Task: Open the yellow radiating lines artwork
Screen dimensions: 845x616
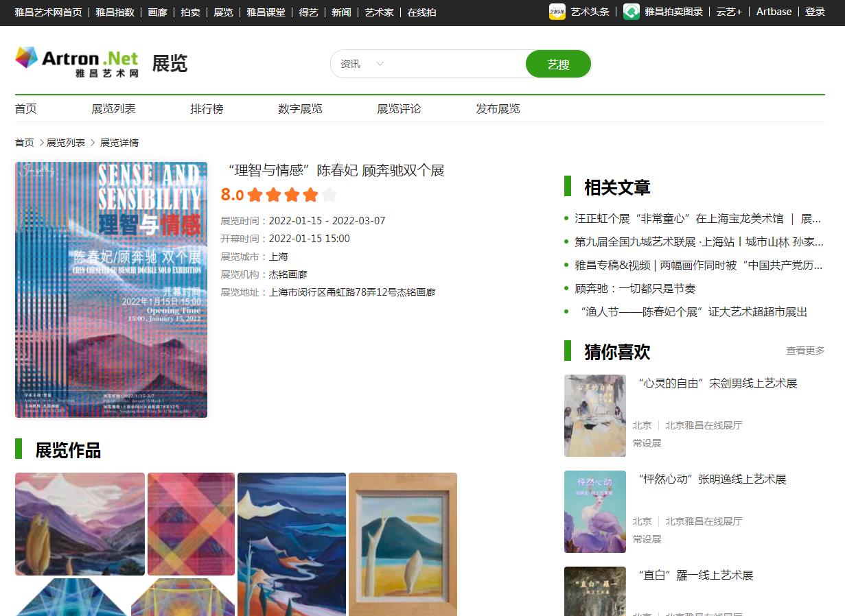Action: [183, 597]
